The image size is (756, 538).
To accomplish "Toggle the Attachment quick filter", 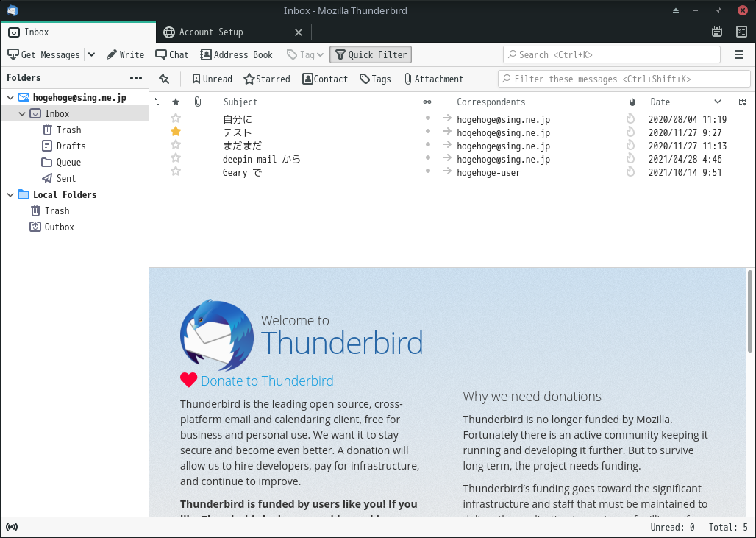I will (x=433, y=79).
